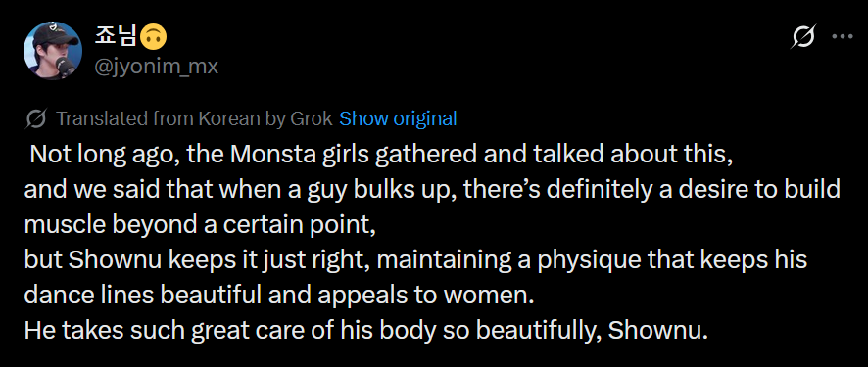Click 'Shownu.' at the end of the post
The height and width of the screenshot is (367, 868).
click(x=658, y=331)
